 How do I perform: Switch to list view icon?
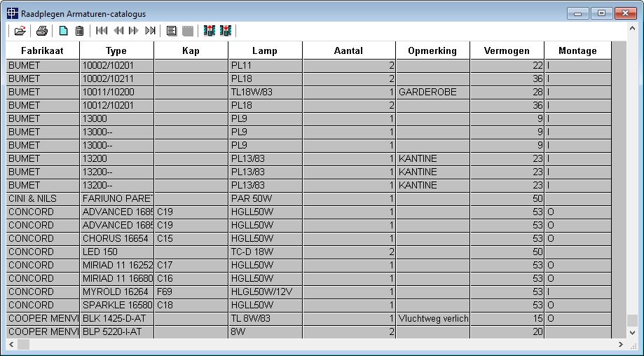click(171, 31)
